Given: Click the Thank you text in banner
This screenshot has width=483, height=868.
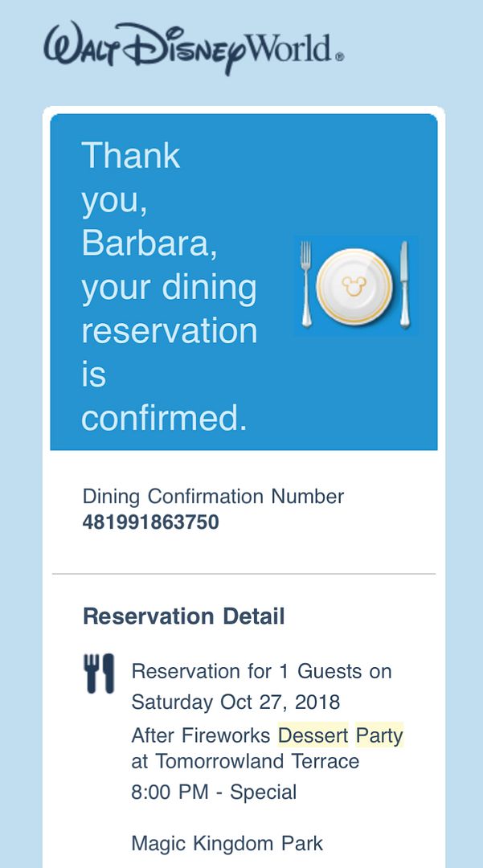Looking at the screenshot, I should (x=130, y=155).
